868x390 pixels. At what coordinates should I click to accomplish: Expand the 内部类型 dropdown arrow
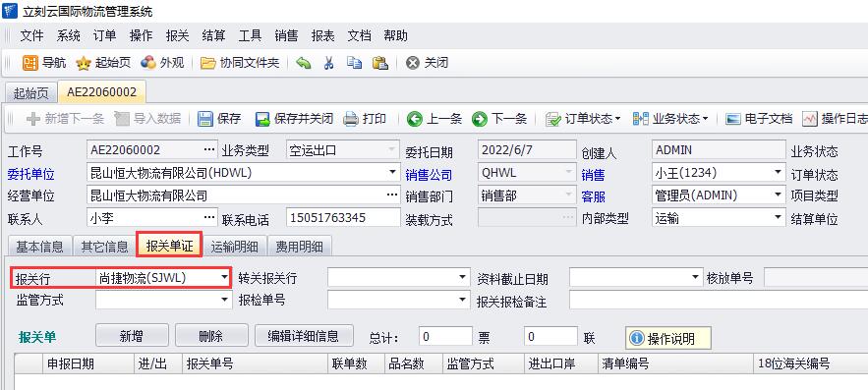point(779,217)
